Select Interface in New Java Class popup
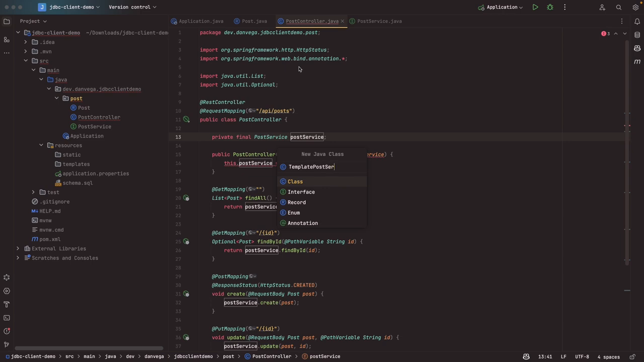The width and height of the screenshot is (644, 362). (301, 192)
